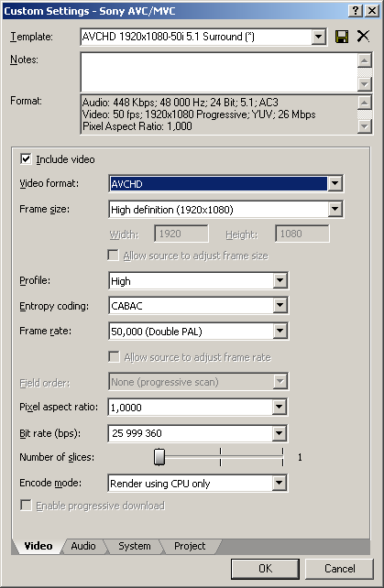Viewport: 384px width, 588px height.
Task: Click the Number of slices slider handle
Action: [x=159, y=457]
